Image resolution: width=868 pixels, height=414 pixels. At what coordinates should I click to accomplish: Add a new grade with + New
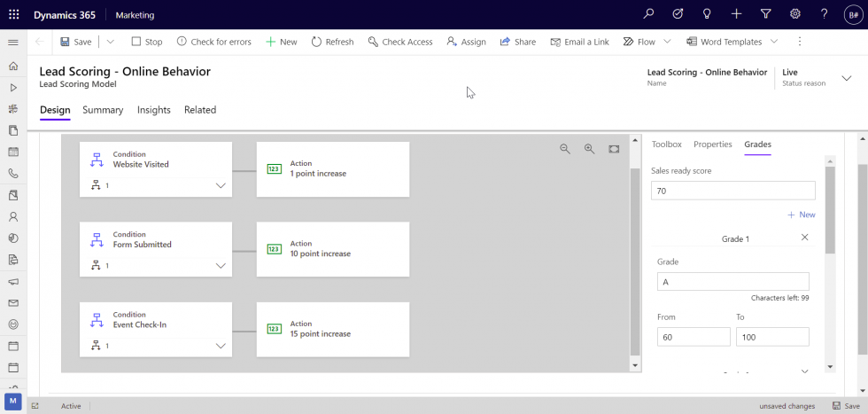pyautogui.click(x=801, y=215)
